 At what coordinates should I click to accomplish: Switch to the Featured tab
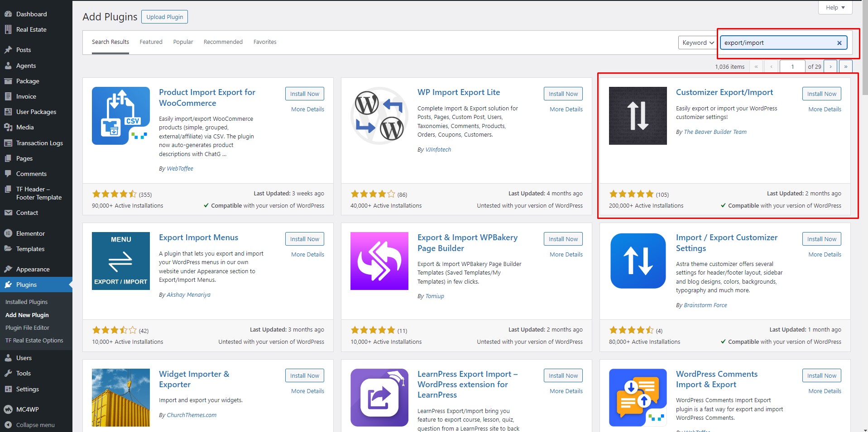(151, 42)
